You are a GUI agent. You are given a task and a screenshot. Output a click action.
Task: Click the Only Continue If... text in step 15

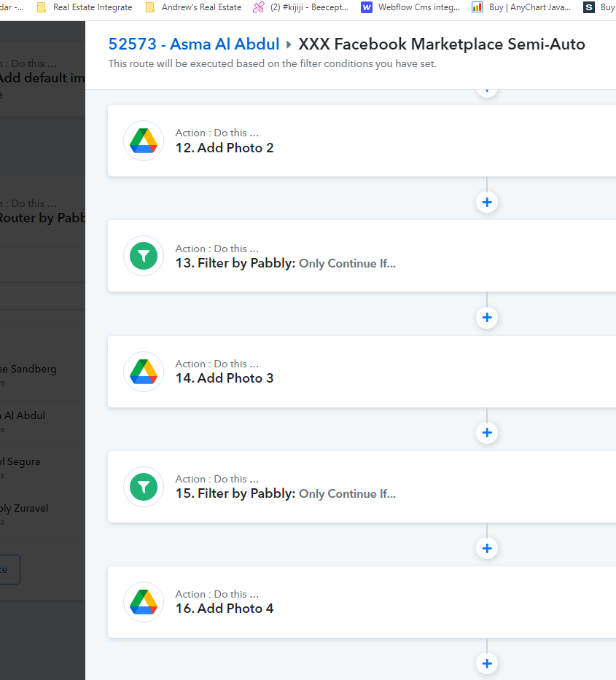(347, 493)
